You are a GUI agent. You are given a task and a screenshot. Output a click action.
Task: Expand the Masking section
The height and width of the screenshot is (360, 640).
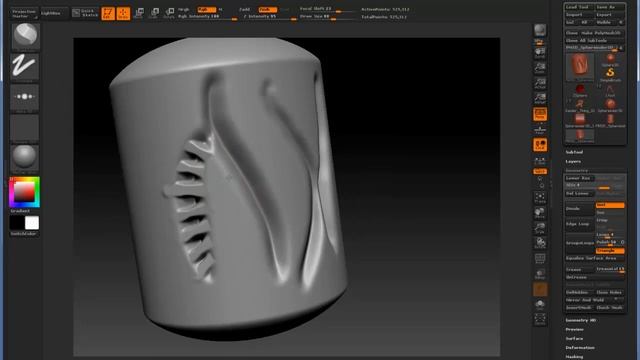point(574,357)
